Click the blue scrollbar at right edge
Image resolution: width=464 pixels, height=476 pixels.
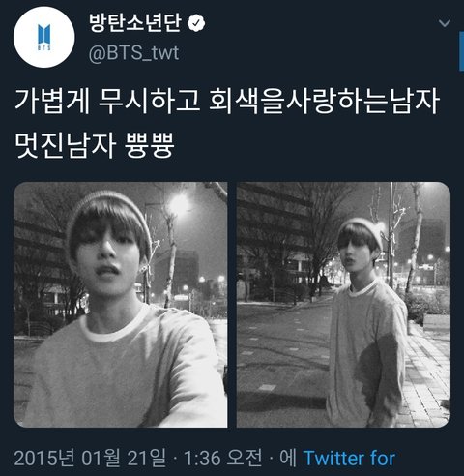coord(461,51)
